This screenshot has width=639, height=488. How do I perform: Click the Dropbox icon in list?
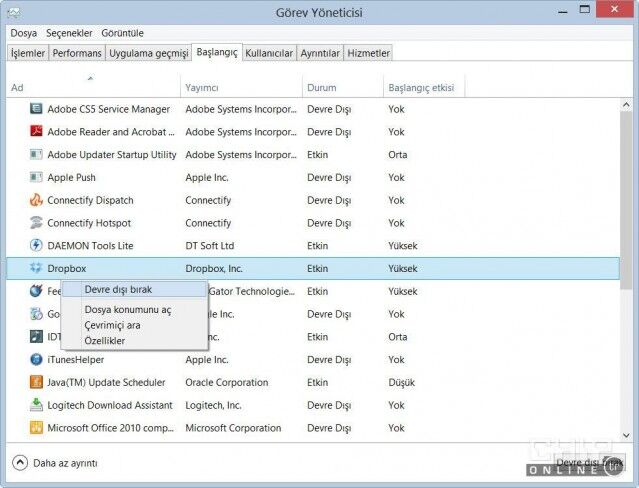click(37, 268)
